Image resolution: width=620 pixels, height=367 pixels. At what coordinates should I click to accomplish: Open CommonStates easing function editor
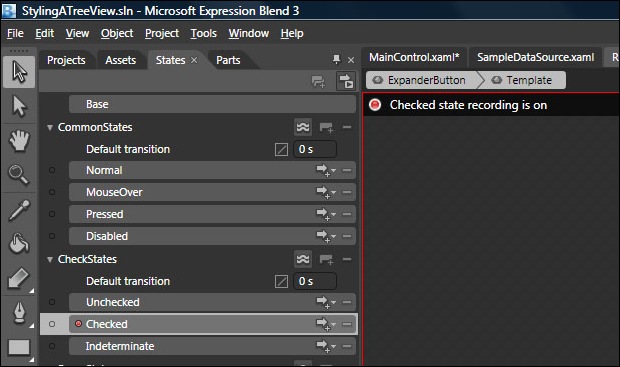click(303, 127)
